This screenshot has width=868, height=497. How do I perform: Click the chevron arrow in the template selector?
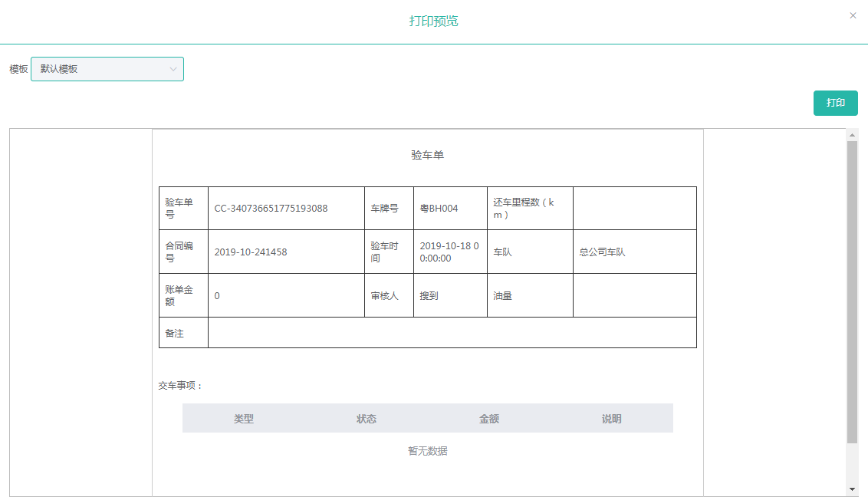tap(173, 69)
